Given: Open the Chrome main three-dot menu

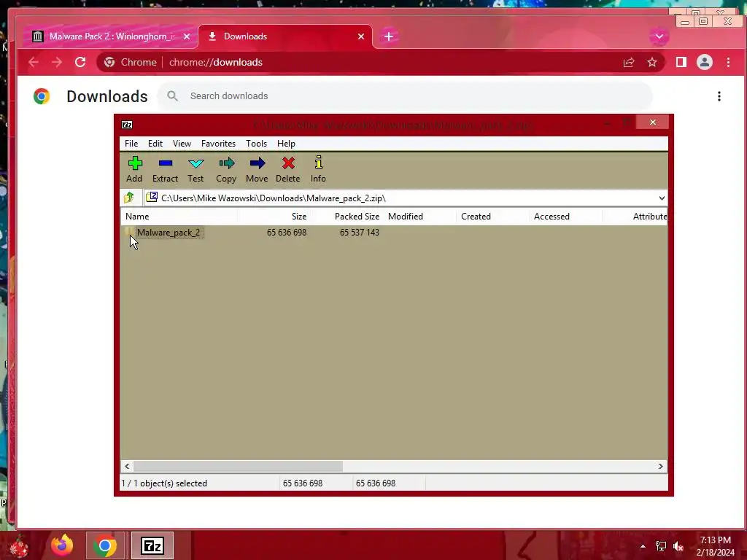Looking at the screenshot, I should point(728,62).
